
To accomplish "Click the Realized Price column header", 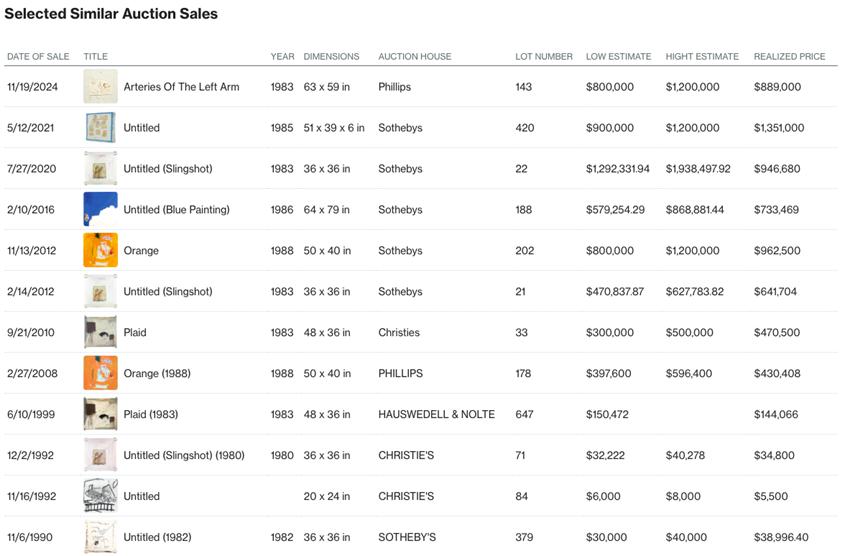I will click(x=789, y=57).
